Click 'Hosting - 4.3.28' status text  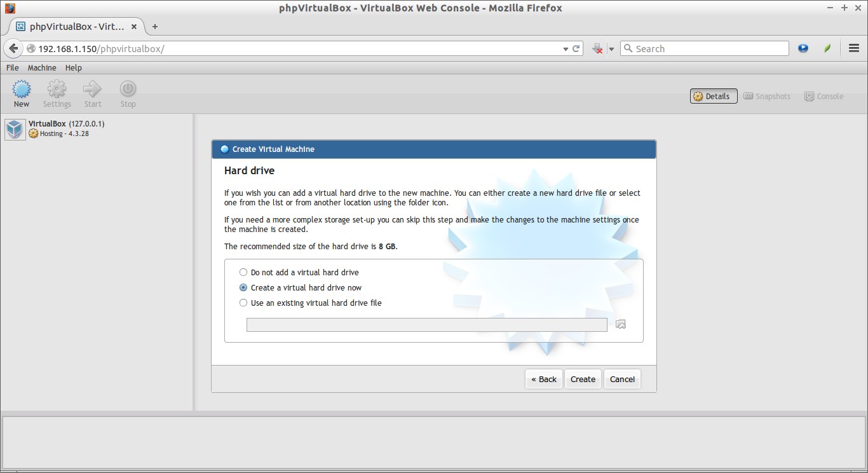(x=64, y=134)
